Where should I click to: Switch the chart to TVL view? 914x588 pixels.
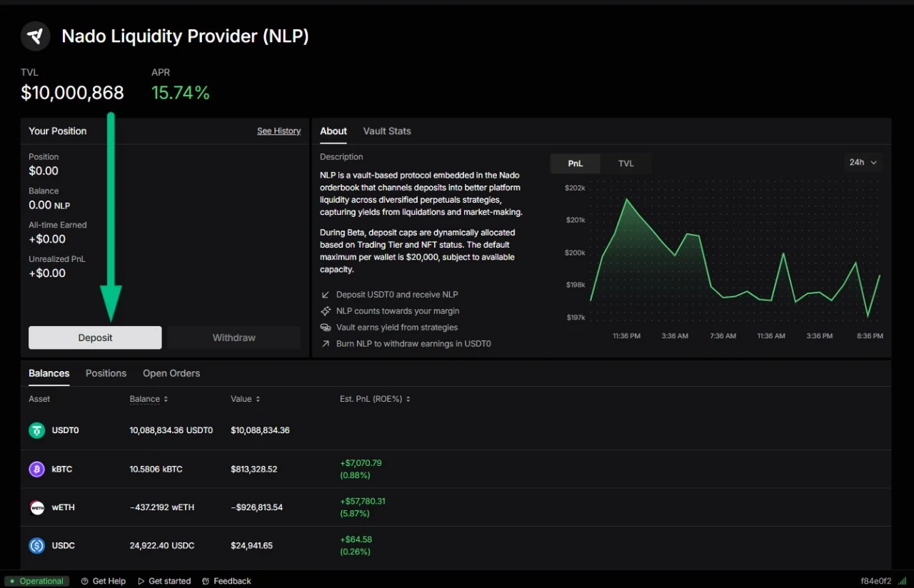coord(626,163)
